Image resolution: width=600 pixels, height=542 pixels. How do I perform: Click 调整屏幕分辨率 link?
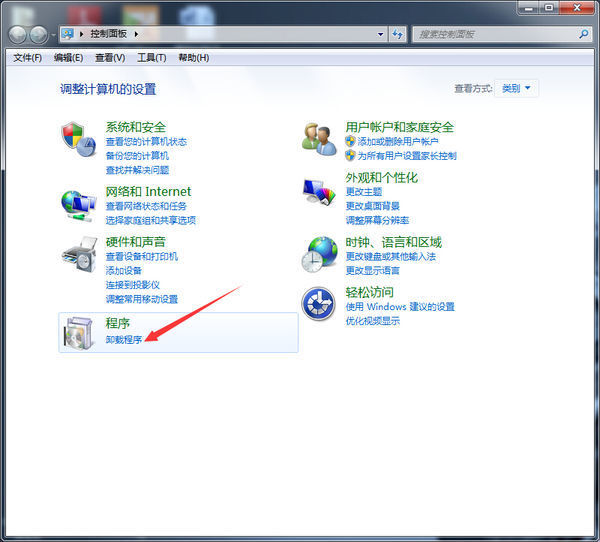377,220
